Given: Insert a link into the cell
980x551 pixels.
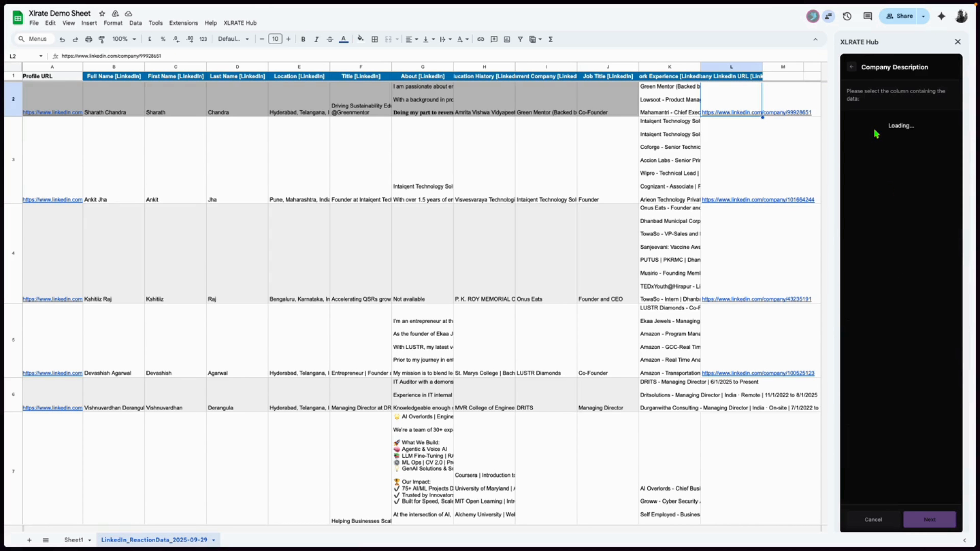Looking at the screenshot, I should coord(481,39).
